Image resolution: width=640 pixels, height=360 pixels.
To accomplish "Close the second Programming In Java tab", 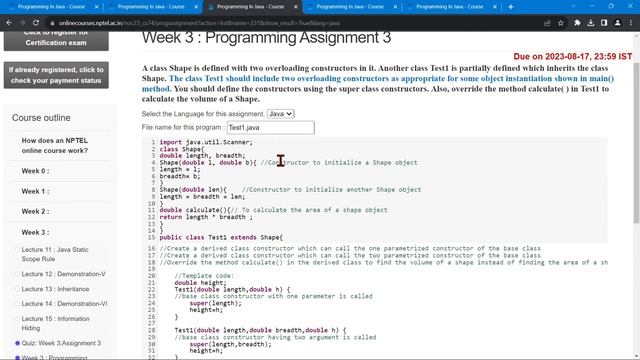I will 196,7.
